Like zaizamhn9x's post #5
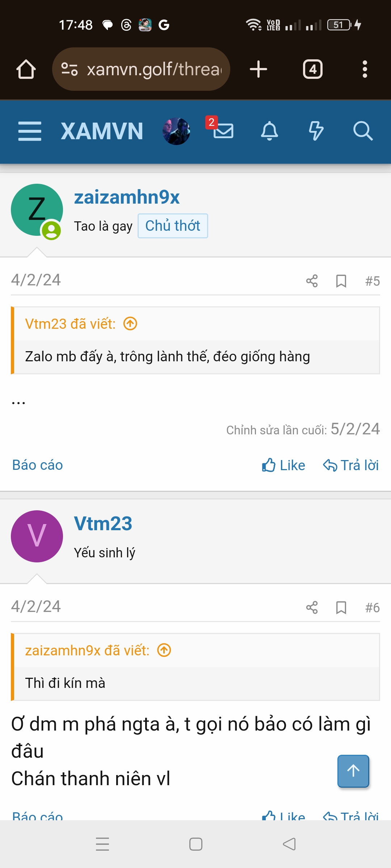The width and height of the screenshot is (391, 868). 283,465
